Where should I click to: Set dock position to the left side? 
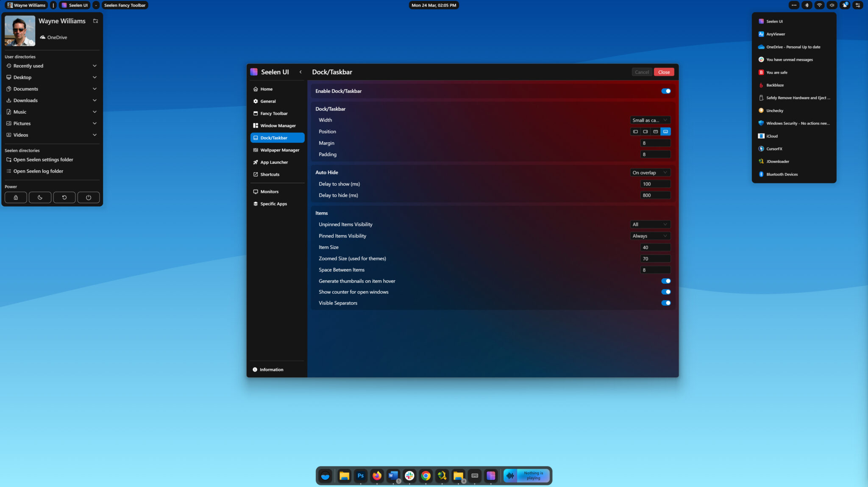coord(635,131)
